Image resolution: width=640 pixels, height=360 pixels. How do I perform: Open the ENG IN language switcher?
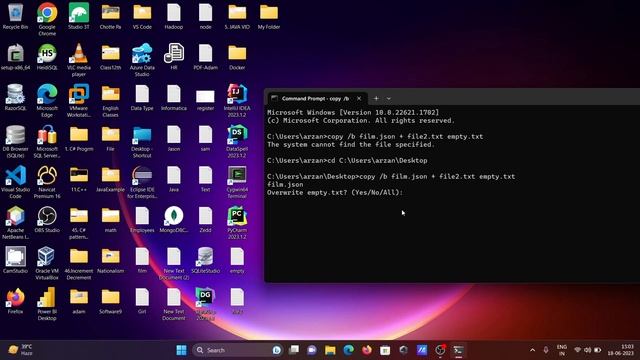[562, 350]
